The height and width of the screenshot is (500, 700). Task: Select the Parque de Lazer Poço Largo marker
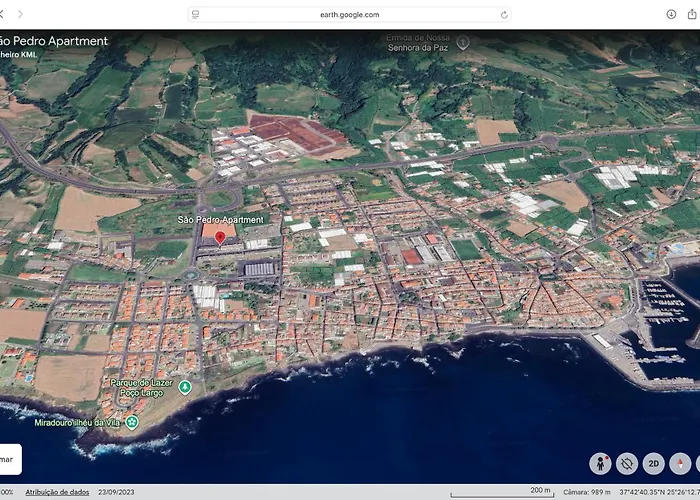tap(184, 386)
